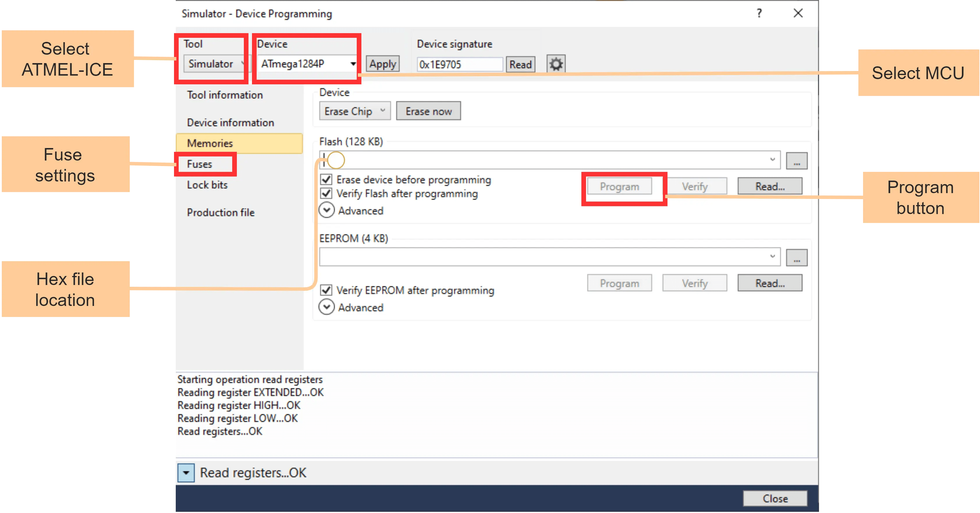Expand Advanced options under EEPROM
This screenshot has height=513, width=980.
click(x=326, y=306)
